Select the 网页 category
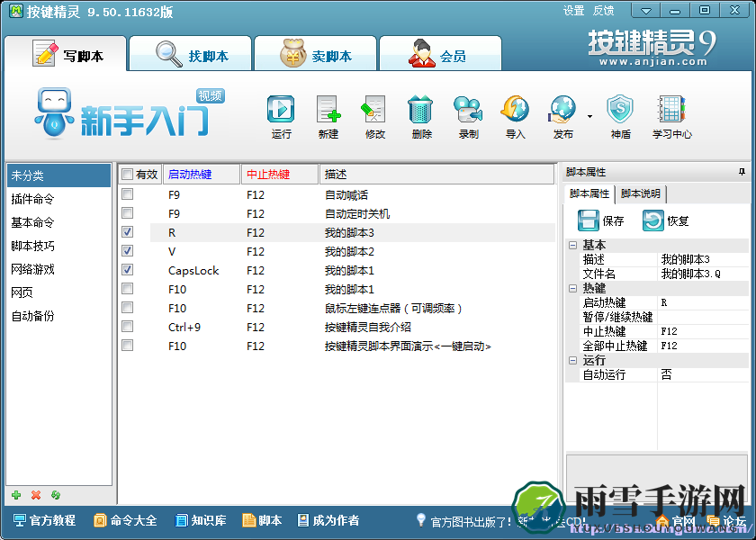Viewport: 756px width, 540px height. click(x=58, y=292)
